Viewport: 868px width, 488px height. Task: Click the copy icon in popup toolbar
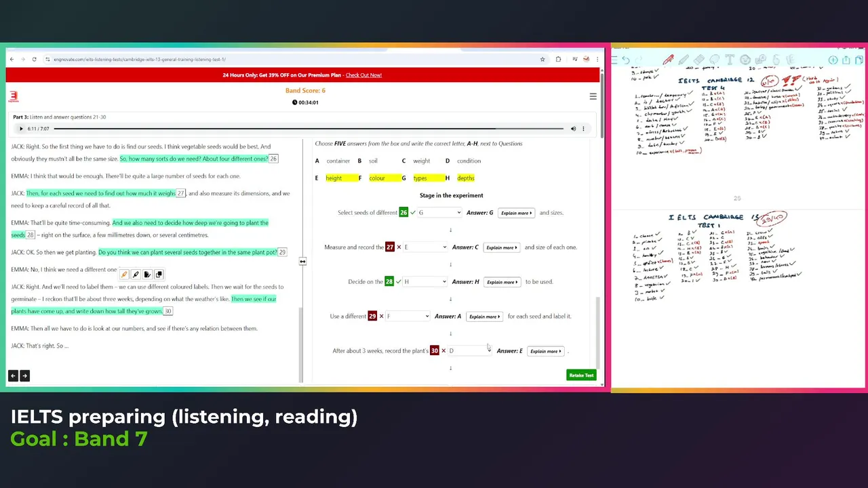[159, 274]
